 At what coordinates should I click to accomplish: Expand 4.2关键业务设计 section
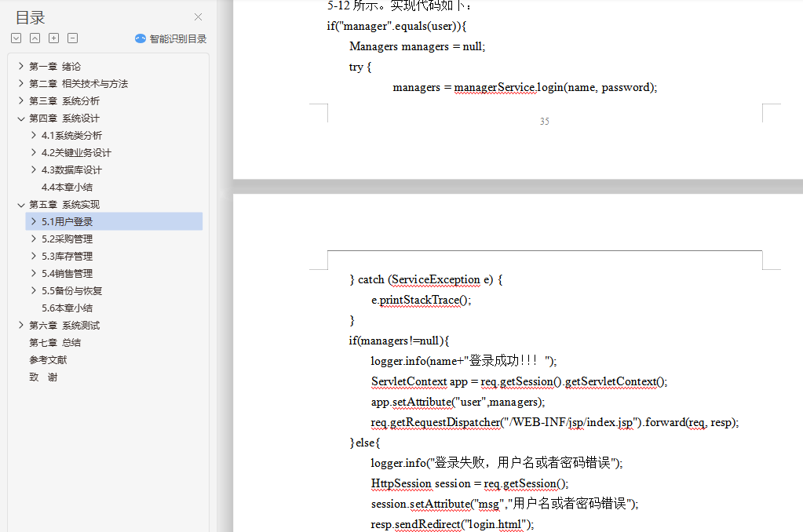pyautogui.click(x=33, y=152)
